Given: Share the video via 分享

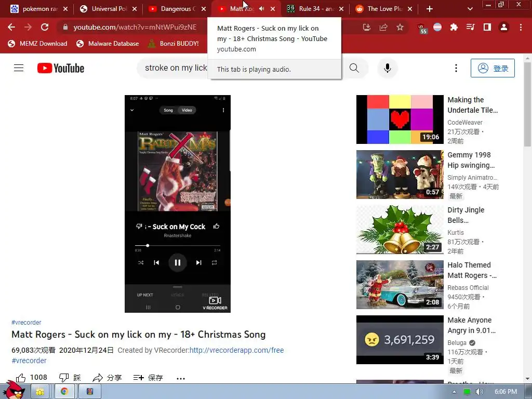Looking at the screenshot, I should point(107,378).
